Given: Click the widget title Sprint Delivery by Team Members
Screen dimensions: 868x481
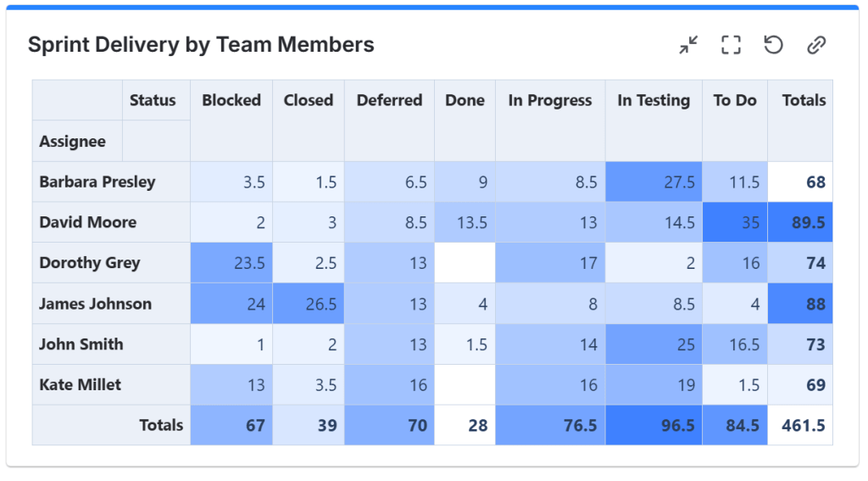Looking at the screenshot, I should [201, 45].
